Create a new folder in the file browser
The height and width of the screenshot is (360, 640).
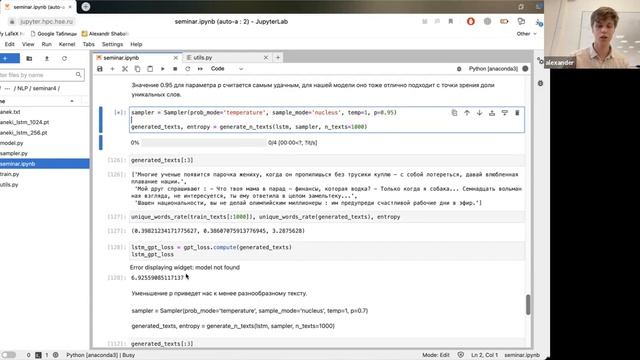point(29,58)
